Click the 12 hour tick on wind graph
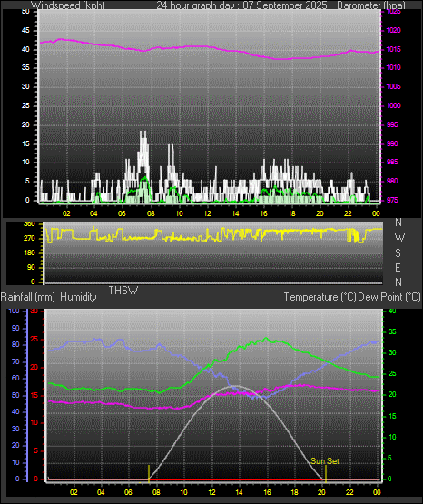The width and height of the screenshot is (423, 504). point(207,213)
